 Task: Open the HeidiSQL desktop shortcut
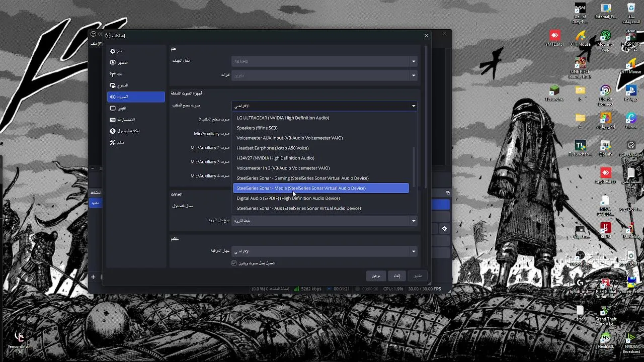tap(605, 341)
